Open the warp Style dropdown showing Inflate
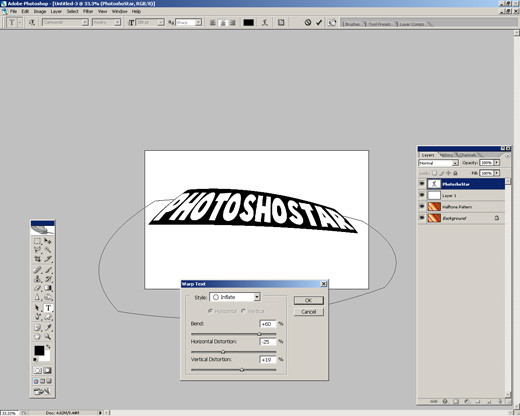520x416 pixels. click(235, 297)
